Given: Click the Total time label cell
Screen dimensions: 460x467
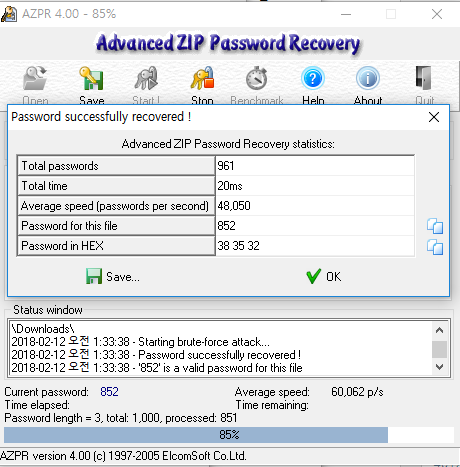Looking at the screenshot, I should [116, 186].
